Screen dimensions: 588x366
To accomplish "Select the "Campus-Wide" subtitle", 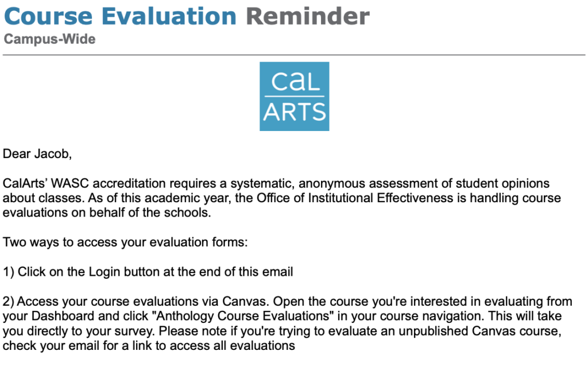I will pos(49,40).
